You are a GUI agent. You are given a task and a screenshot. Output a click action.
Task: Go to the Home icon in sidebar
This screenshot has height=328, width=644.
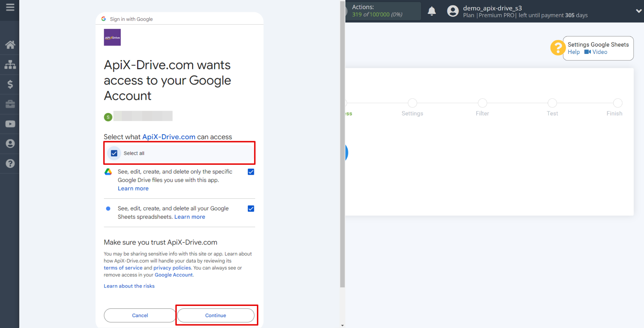pos(10,45)
